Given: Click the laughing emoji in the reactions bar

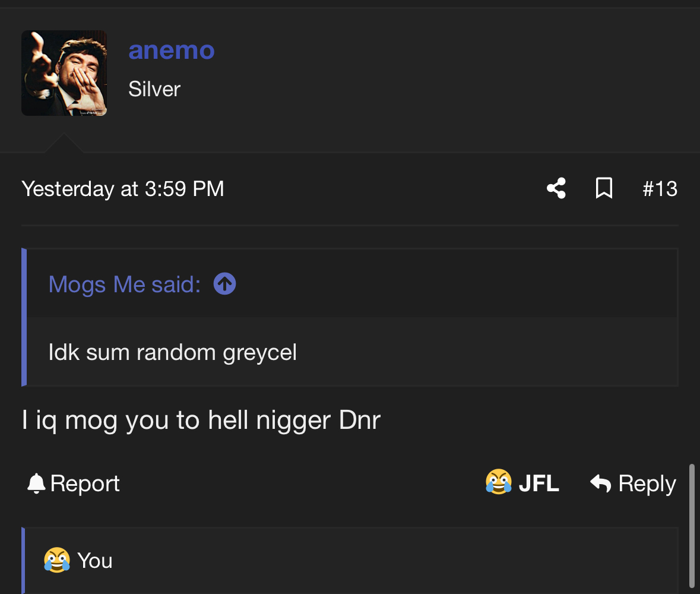Looking at the screenshot, I should pos(56,560).
